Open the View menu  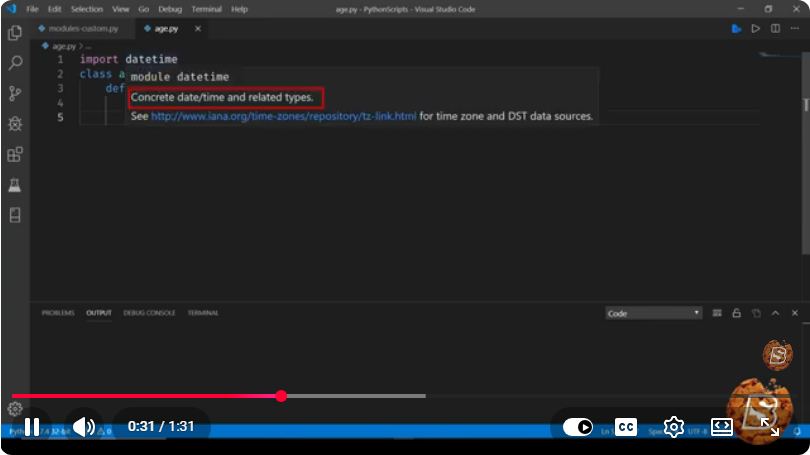(120, 9)
